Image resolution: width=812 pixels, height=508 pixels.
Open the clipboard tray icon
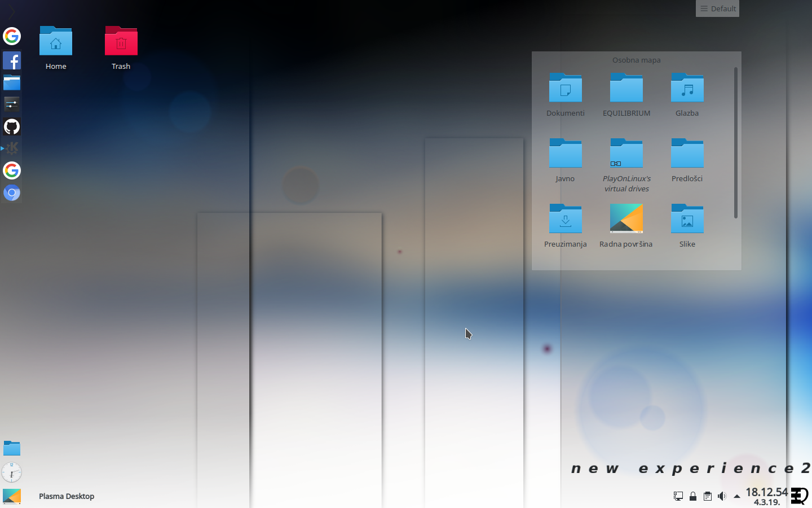point(708,496)
